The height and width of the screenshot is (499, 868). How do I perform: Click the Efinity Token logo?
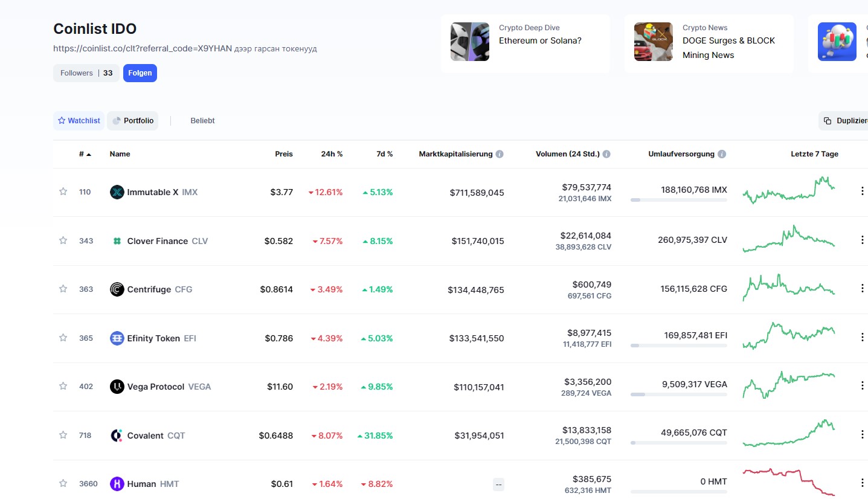(117, 338)
